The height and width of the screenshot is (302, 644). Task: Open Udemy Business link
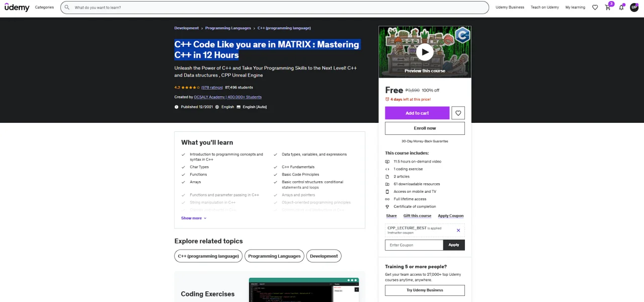[510, 8]
